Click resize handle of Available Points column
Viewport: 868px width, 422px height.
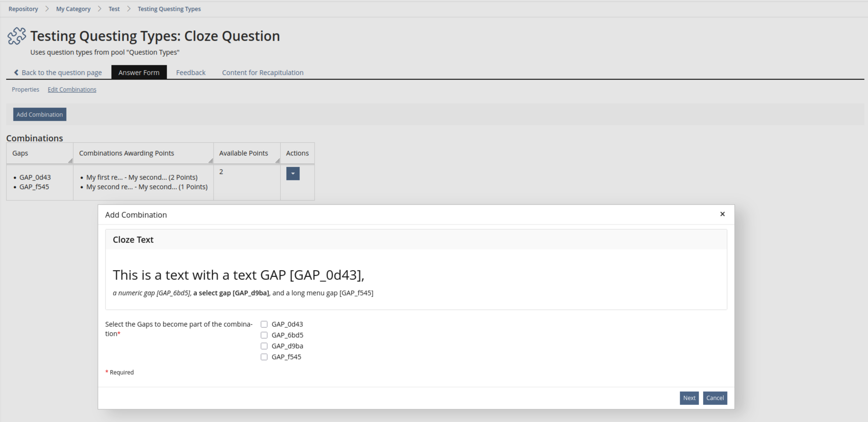(277, 161)
